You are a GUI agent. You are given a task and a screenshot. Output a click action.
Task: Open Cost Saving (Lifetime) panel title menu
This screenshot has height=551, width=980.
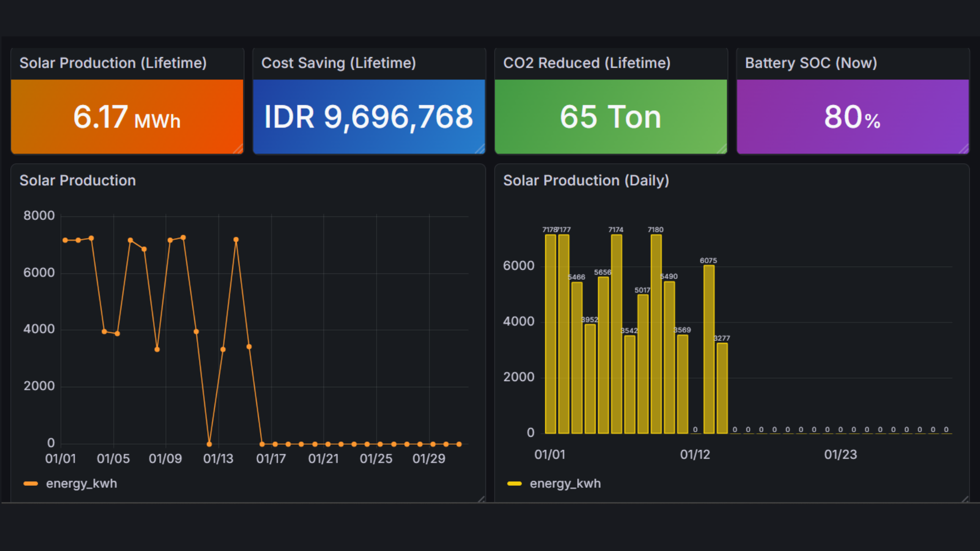(338, 63)
